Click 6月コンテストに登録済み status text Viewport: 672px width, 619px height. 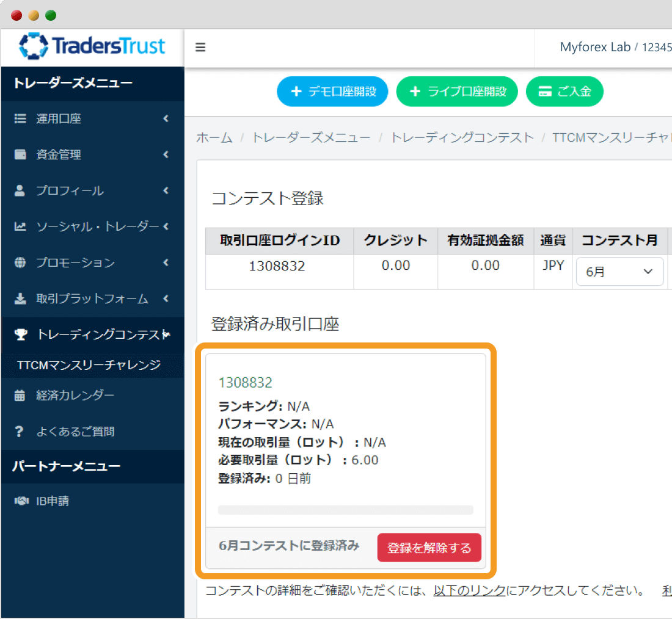click(289, 546)
